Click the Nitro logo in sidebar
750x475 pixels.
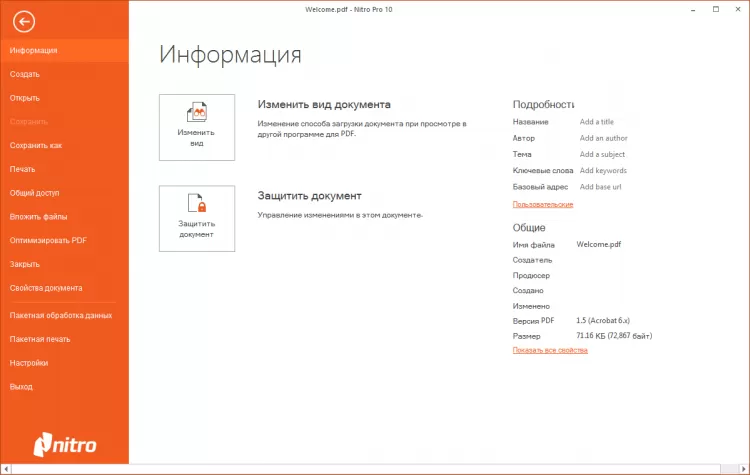[x=65, y=444]
